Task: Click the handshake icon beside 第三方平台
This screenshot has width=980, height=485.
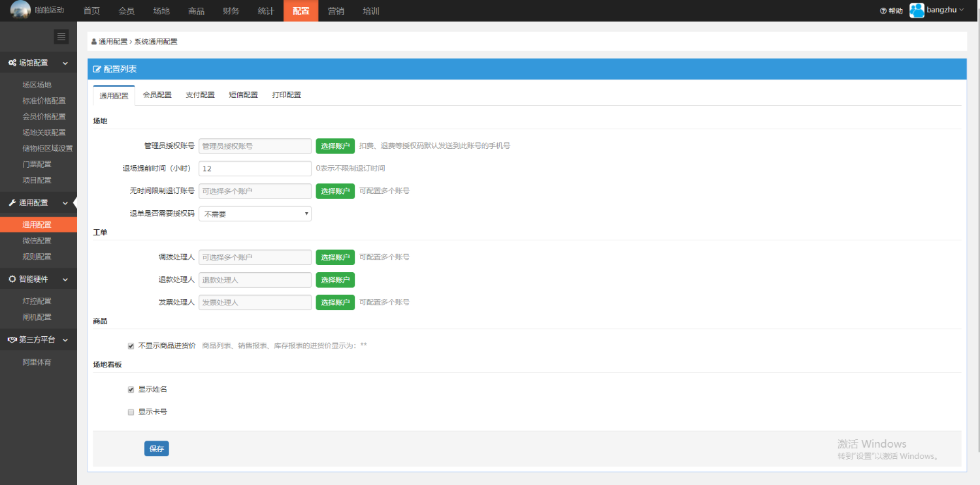Action: point(12,339)
